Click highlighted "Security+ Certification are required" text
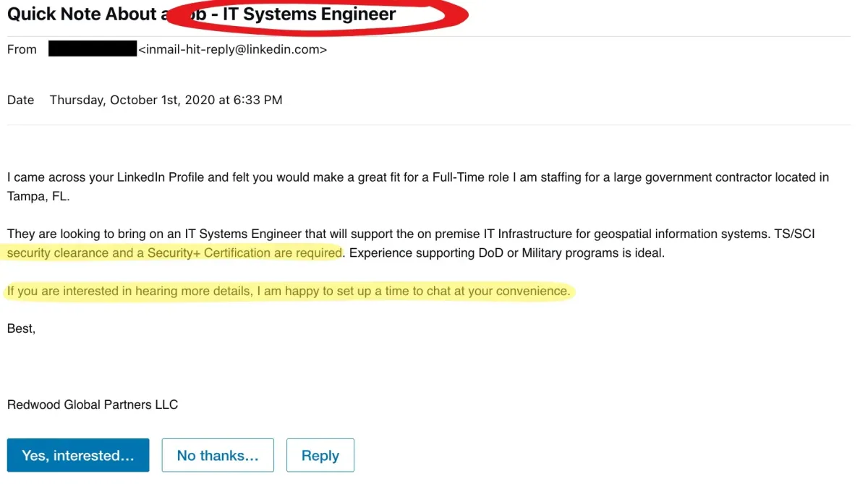The height and width of the screenshot is (484, 868). (244, 253)
